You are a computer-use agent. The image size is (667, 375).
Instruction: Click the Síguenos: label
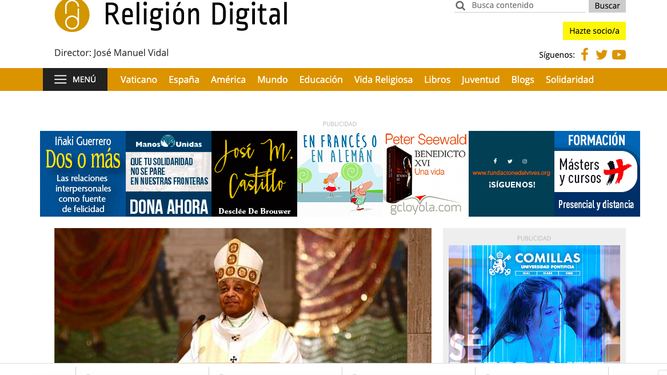pos(557,55)
